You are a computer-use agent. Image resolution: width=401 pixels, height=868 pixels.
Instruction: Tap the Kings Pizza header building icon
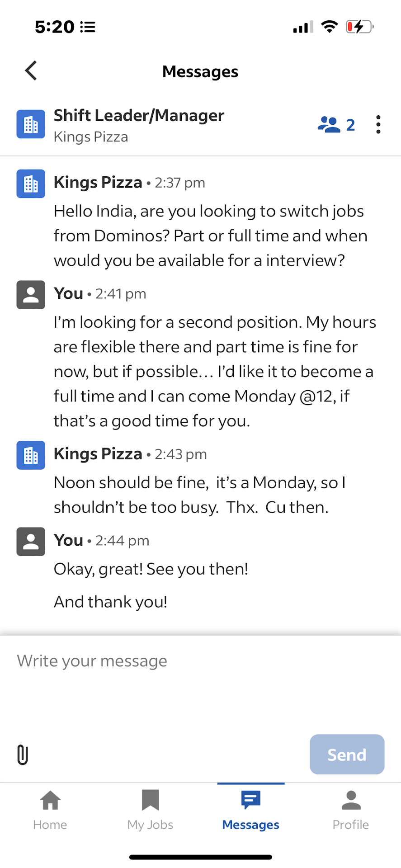(31, 124)
